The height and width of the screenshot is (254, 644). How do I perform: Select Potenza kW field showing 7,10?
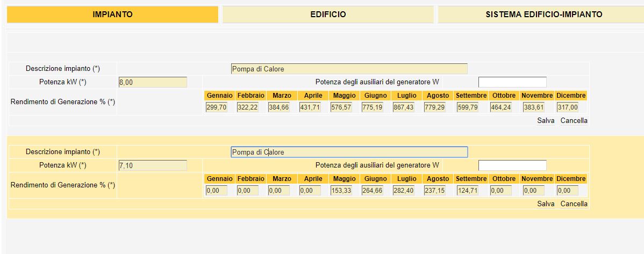pos(153,165)
